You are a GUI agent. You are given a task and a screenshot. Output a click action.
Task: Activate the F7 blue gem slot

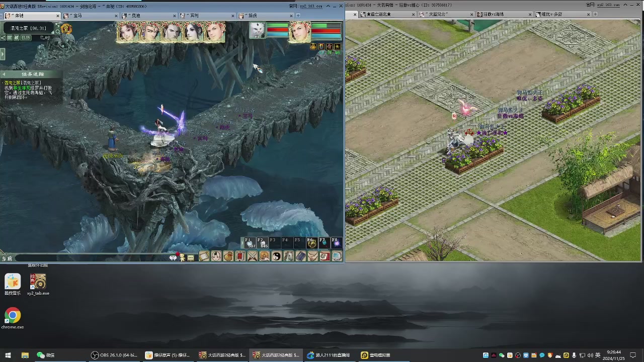coord(324,243)
